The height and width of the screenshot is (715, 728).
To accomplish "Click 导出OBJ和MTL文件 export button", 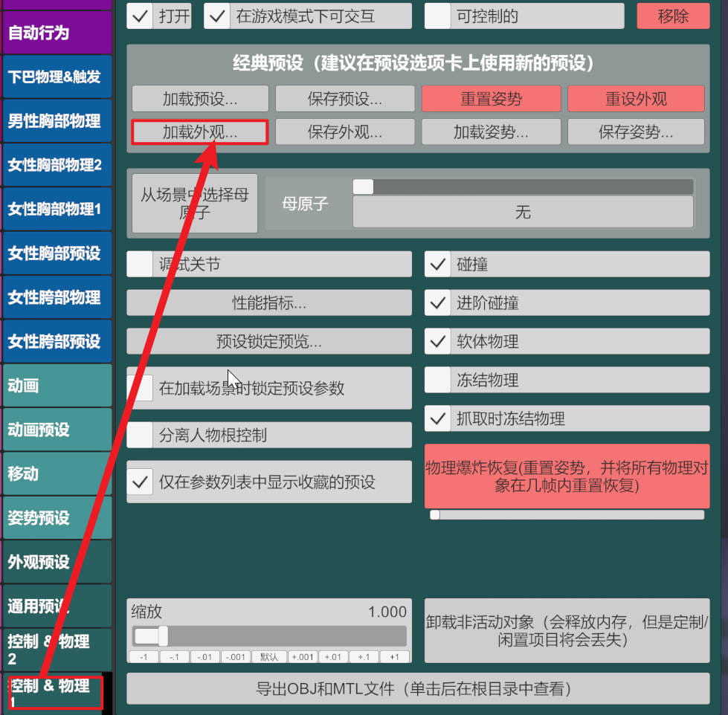I will pos(418,688).
